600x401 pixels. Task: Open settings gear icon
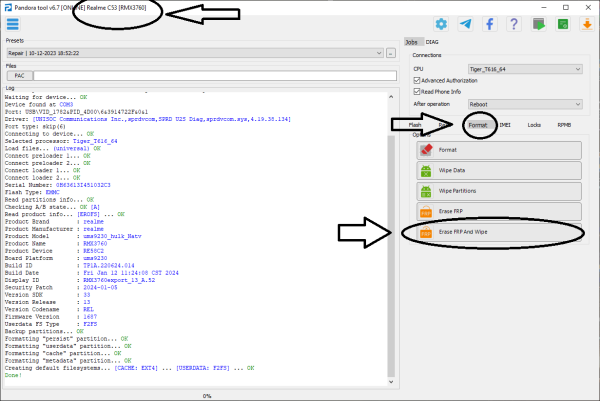tap(441, 24)
